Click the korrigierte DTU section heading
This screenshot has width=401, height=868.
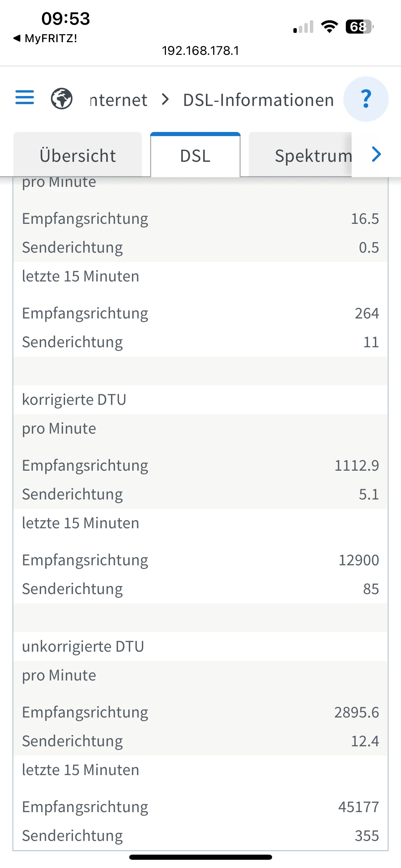(74, 400)
